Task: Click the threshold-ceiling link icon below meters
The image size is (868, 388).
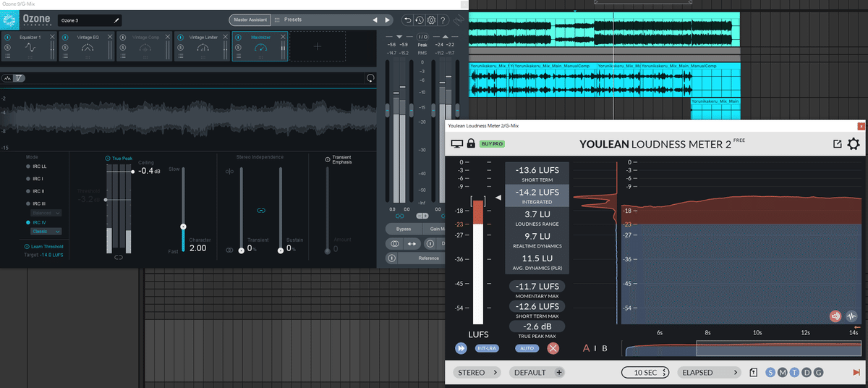Action: pos(119,257)
